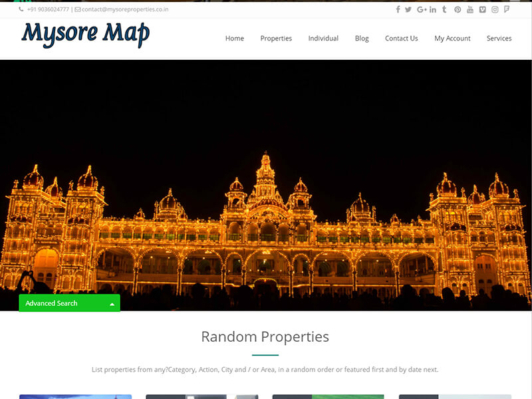532x399 pixels.
Task: Go to Contact Us page
Action: pyautogui.click(x=402, y=39)
